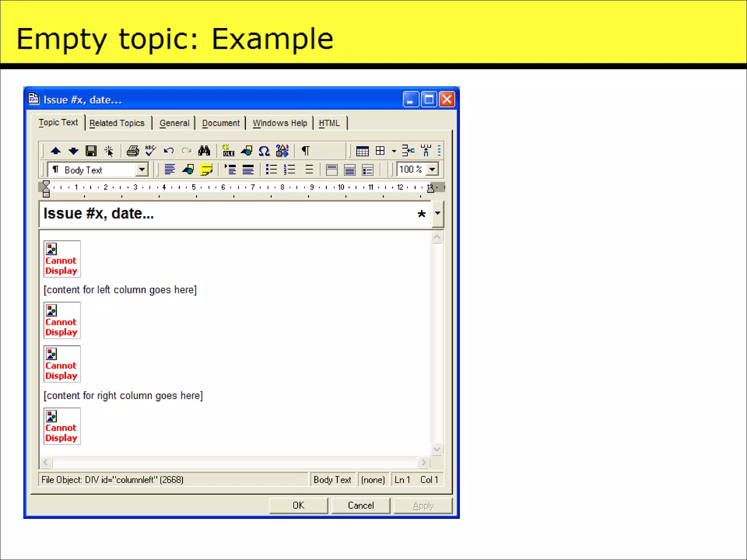Run the ABC spell check tool
747x560 pixels.
click(x=150, y=151)
